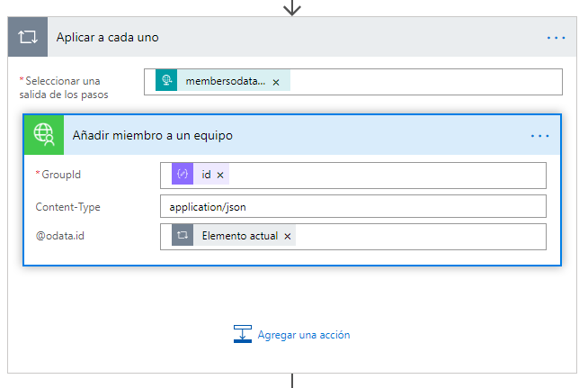Select the Elemento actual token label
Viewport: 588px width, 388px height.
pyautogui.click(x=241, y=236)
